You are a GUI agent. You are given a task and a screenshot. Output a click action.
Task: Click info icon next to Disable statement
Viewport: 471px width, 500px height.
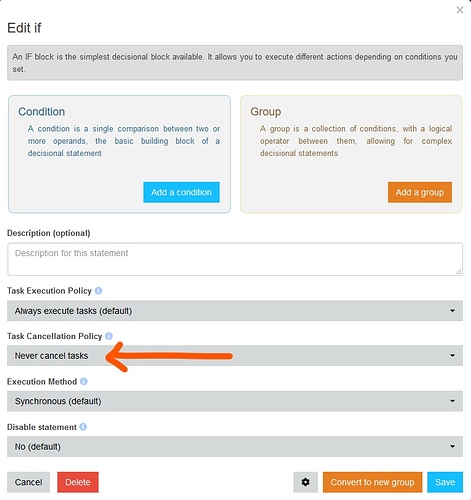click(83, 427)
